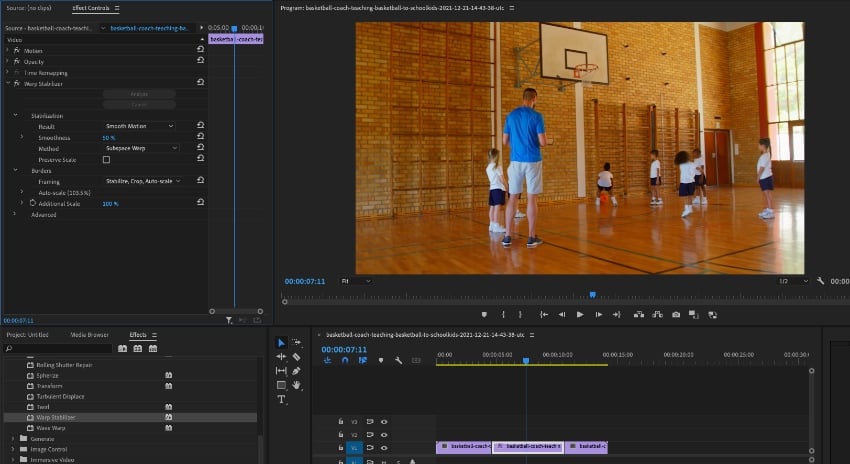This screenshot has width=850, height=464.
Task: Step forward one frame
Action: [x=598, y=314]
